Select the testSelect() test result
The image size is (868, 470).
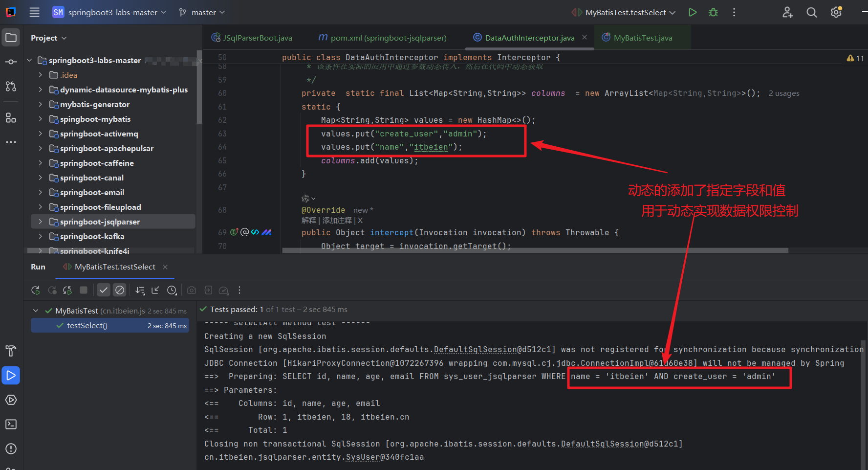110,325
